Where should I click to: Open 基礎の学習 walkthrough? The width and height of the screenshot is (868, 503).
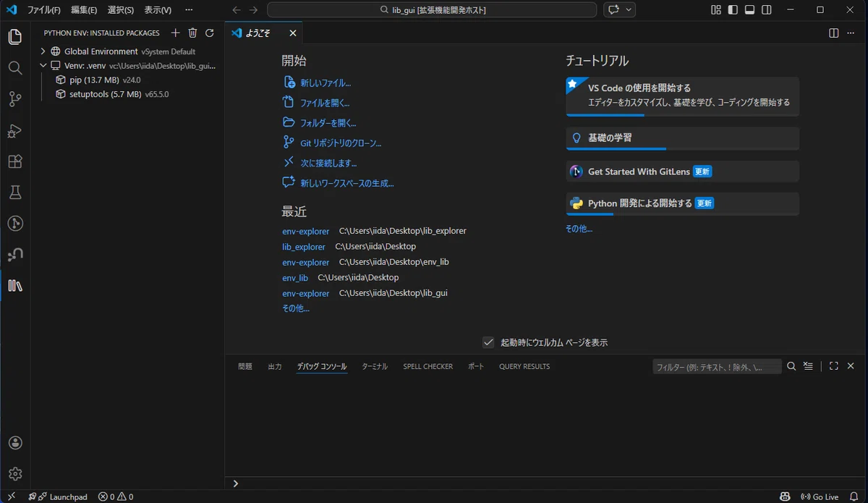tap(682, 138)
